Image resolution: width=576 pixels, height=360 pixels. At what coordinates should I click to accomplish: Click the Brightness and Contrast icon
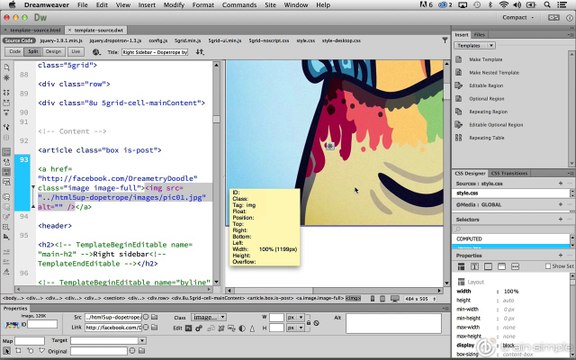point(242,328)
